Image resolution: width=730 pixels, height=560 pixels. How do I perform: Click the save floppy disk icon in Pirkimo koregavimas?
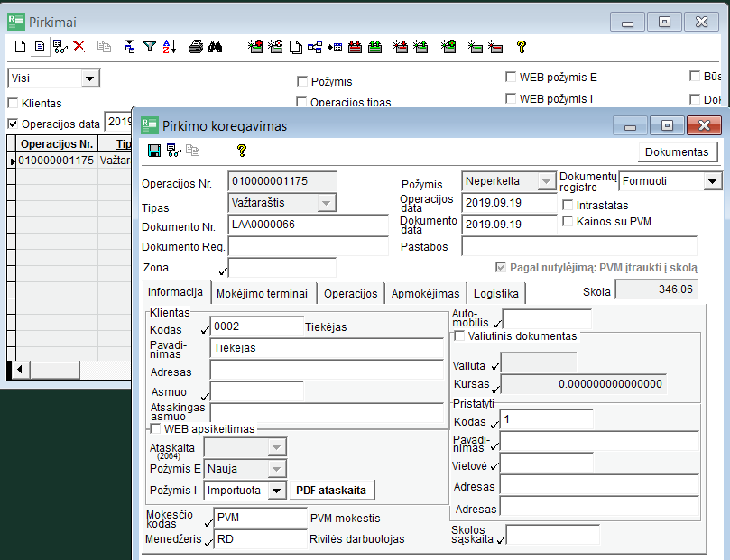[154, 151]
